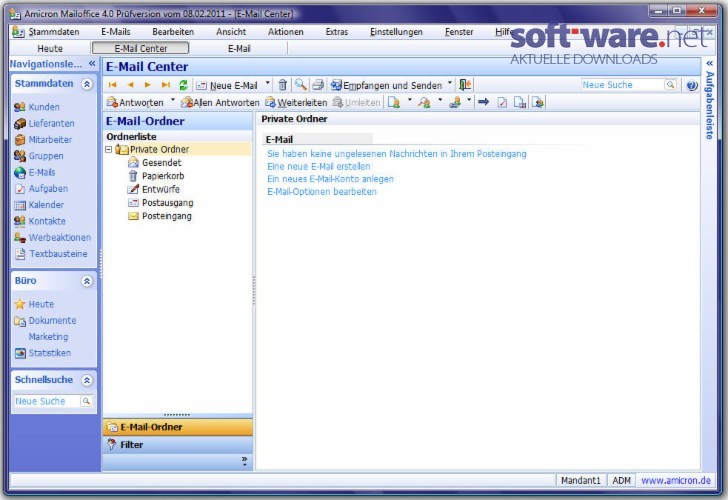Screen dimensions: 728x500
Task: Click the exit door icon
Action: [x=465, y=84]
